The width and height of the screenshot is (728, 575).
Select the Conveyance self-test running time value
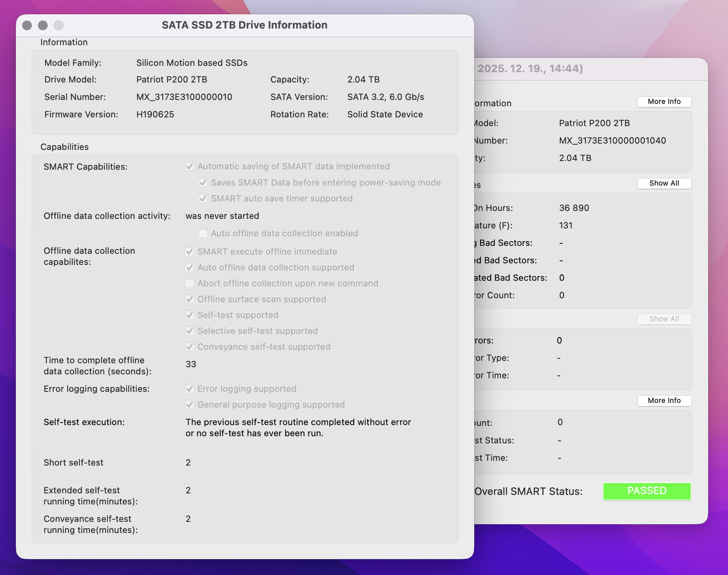[188, 519]
